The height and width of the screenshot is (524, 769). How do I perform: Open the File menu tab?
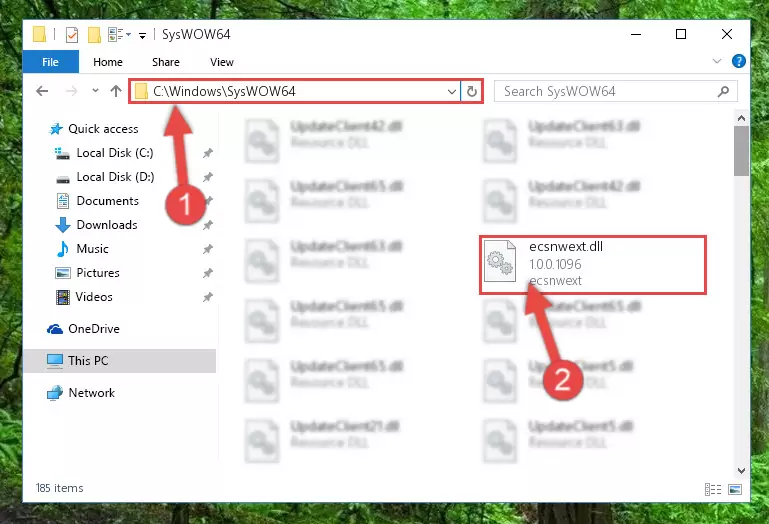click(x=51, y=62)
